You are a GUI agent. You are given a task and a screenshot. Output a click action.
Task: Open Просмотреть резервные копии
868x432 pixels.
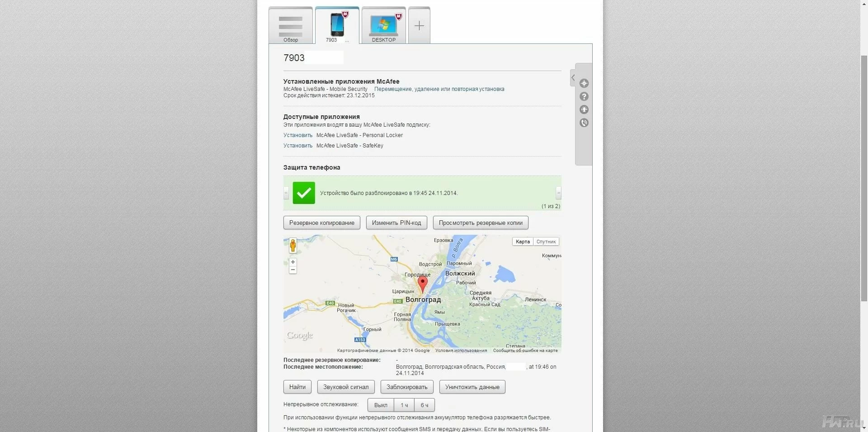pos(481,223)
